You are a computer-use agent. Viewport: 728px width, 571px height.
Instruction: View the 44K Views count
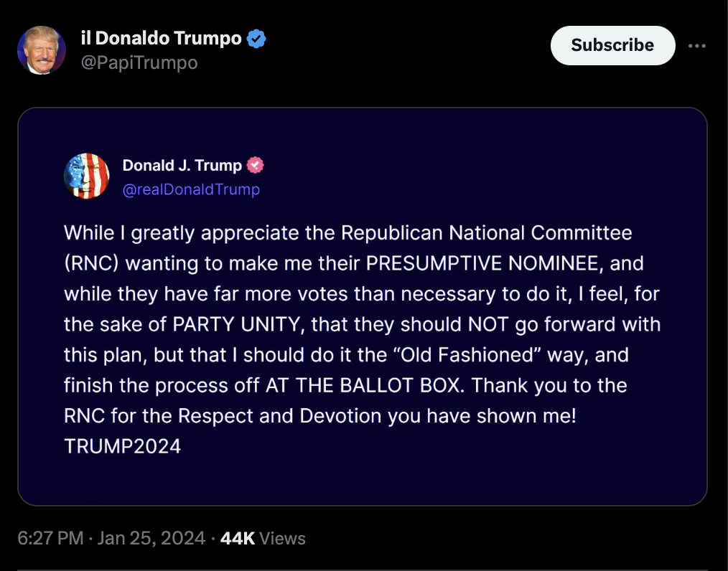pyautogui.click(x=263, y=538)
